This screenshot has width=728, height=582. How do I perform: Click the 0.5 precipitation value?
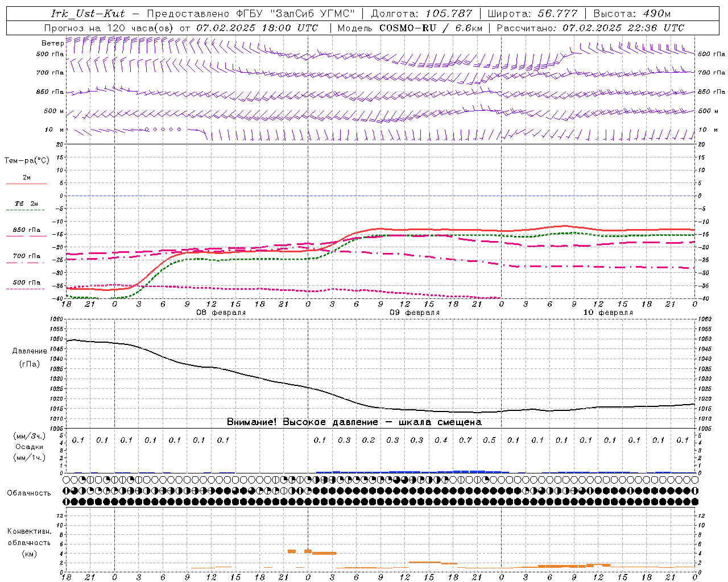click(489, 440)
